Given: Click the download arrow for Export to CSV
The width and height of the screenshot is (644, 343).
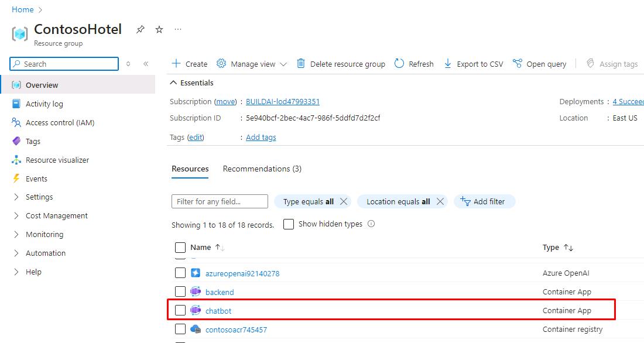Looking at the screenshot, I should [448, 63].
